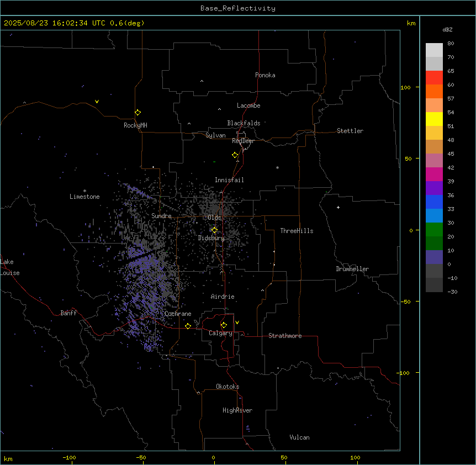Image resolution: width=476 pixels, height=465 pixels.
Task: Click the ThreeHills town label
Action: [297, 231]
